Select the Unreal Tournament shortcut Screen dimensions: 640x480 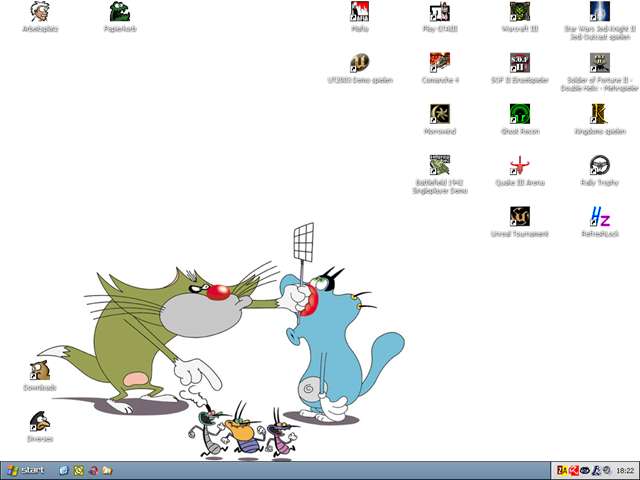point(520,216)
